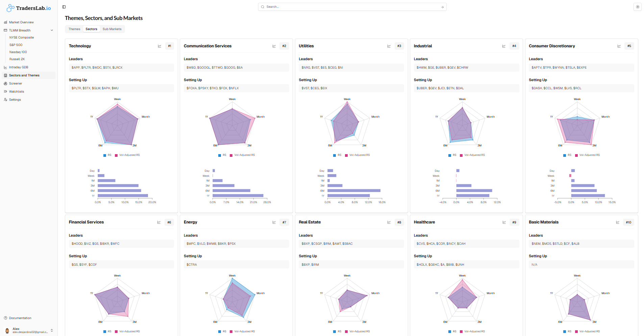Image resolution: width=644 pixels, height=336 pixels.
Task: Open the Utilities sector chart icon
Action: (x=389, y=46)
